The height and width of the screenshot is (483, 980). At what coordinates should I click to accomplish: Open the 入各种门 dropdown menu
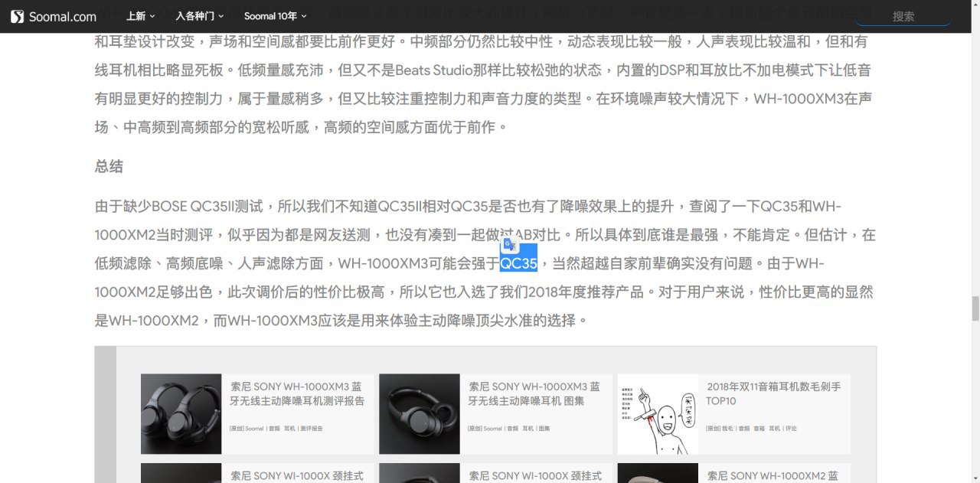[200, 16]
